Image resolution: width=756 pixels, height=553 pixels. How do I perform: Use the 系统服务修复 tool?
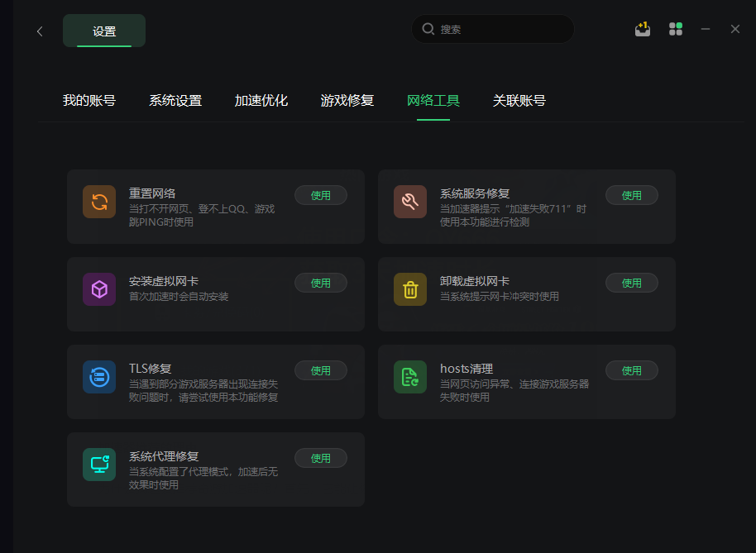coord(632,195)
